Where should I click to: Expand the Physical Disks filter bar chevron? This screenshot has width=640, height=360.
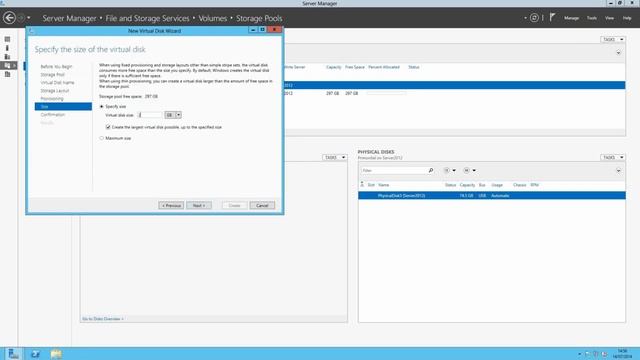pos(618,171)
